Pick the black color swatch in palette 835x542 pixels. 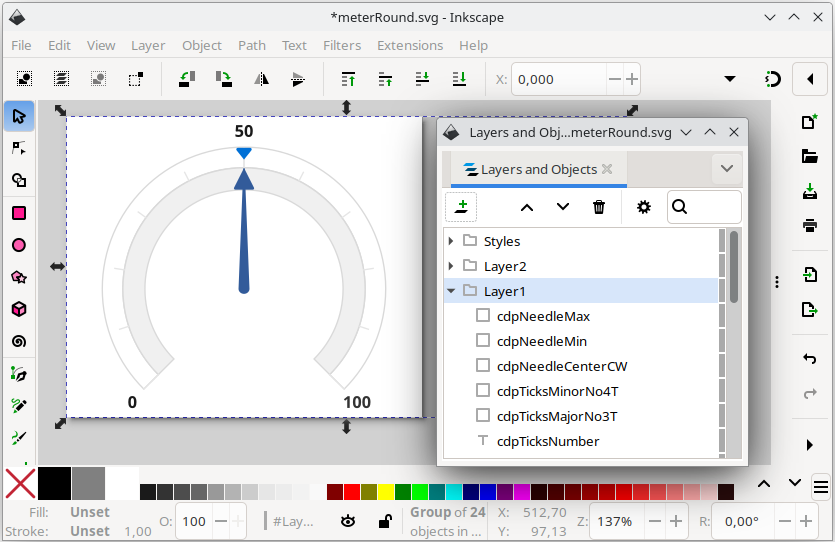54,483
